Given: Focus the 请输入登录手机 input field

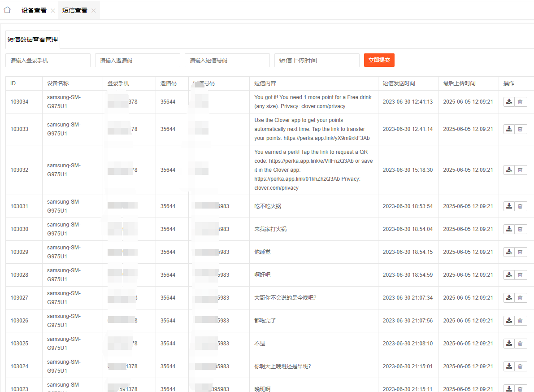Looking at the screenshot, I should 48,61.
